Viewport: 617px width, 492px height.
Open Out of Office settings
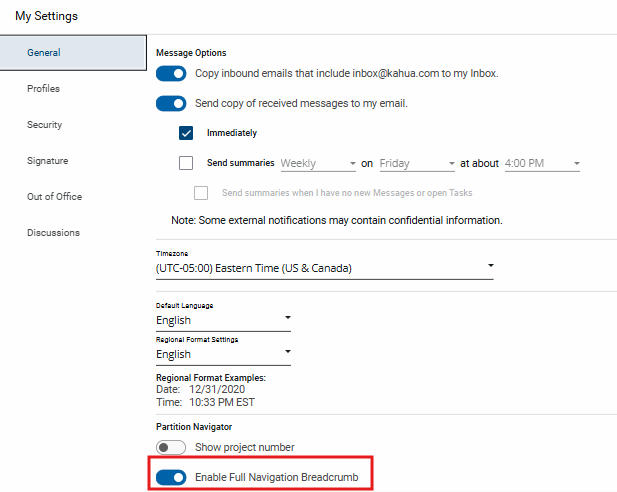pos(54,197)
